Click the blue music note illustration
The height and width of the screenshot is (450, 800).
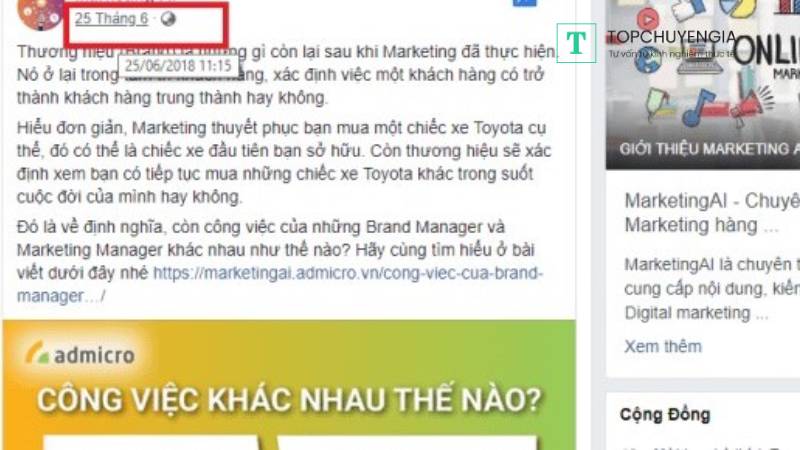699,107
